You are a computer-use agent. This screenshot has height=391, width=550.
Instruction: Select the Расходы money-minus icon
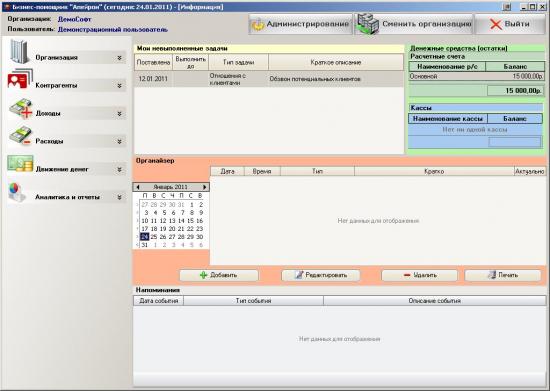20,136
